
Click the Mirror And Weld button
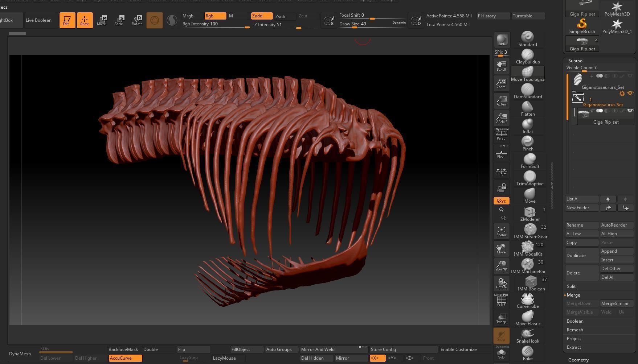[334, 349]
